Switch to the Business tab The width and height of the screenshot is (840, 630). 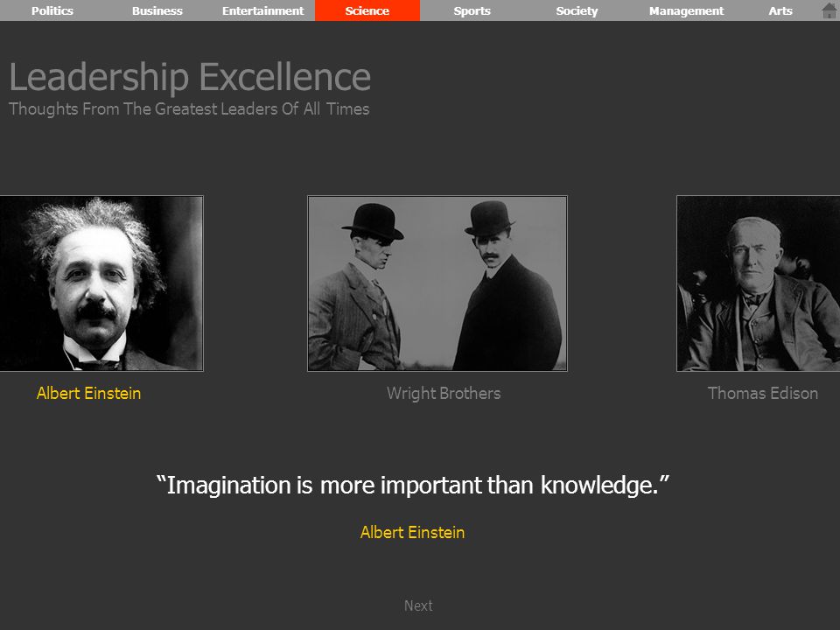157,10
